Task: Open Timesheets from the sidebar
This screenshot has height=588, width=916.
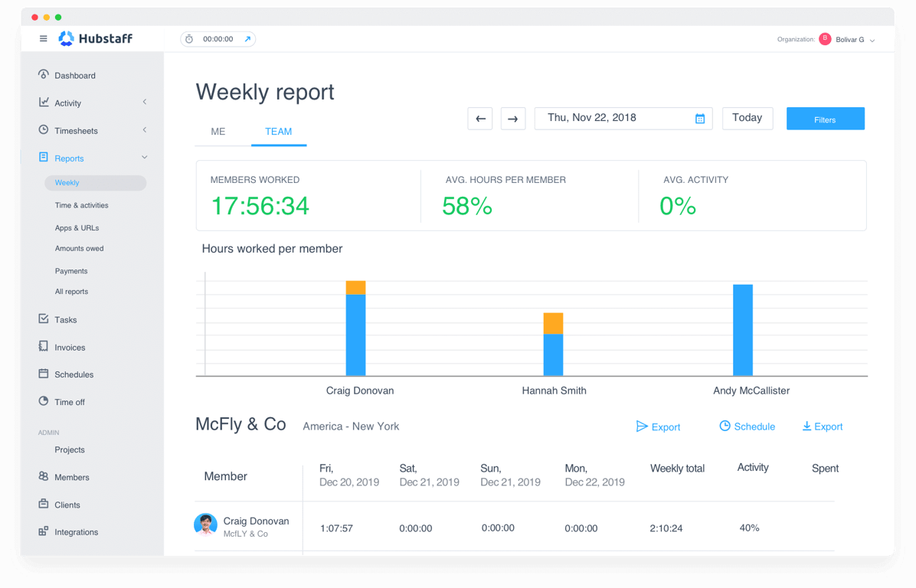Action: (76, 130)
